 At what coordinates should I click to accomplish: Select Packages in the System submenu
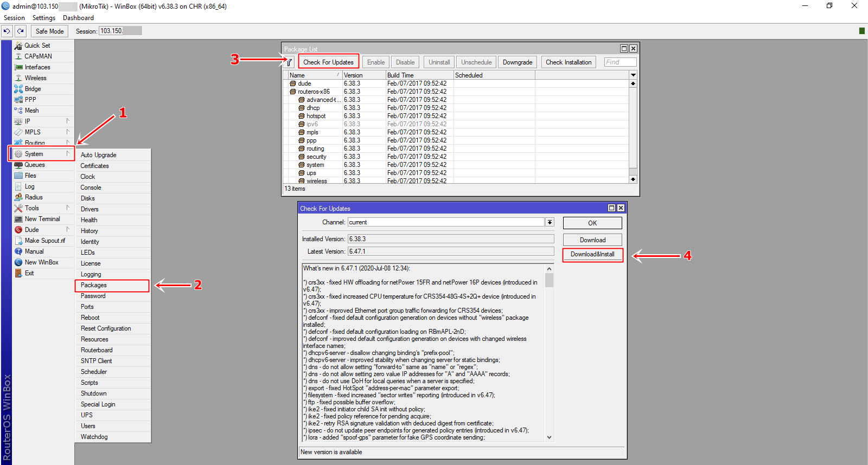pyautogui.click(x=94, y=285)
